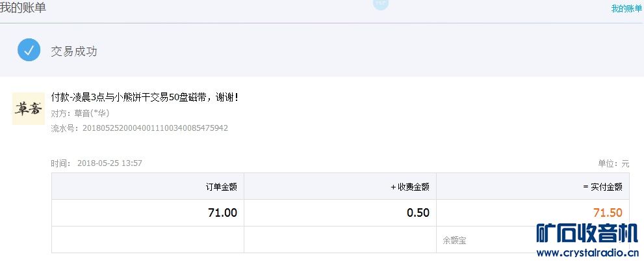Click the timestamp 2018-05-25 13:57
The width and height of the screenshot is (644, 261).
coord(109,163)
